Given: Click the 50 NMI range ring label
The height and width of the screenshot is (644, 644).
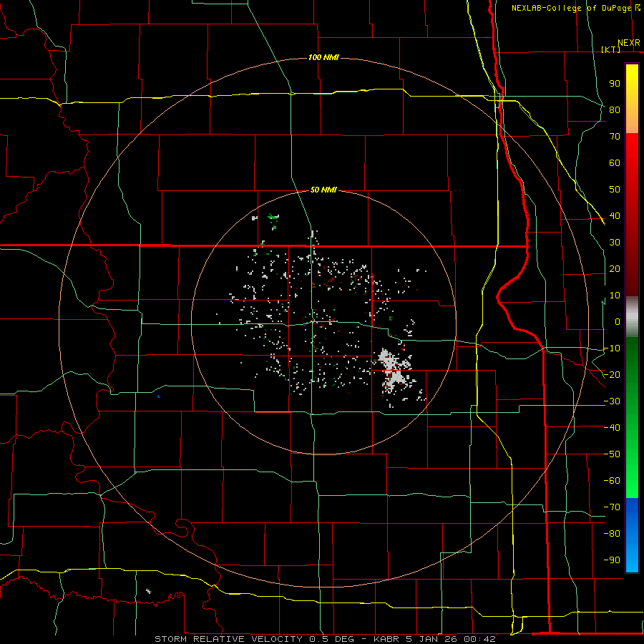Looking at the screenshot, I should pos(323,190).
